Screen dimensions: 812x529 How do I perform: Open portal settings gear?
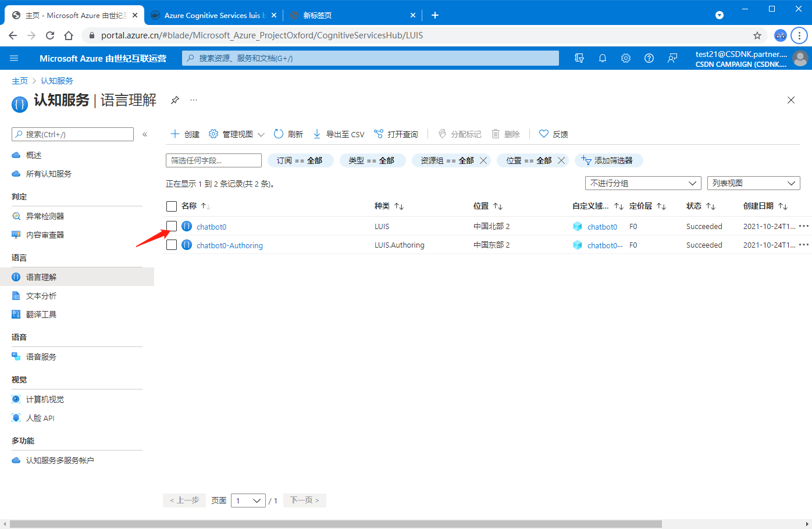[626, 58]
